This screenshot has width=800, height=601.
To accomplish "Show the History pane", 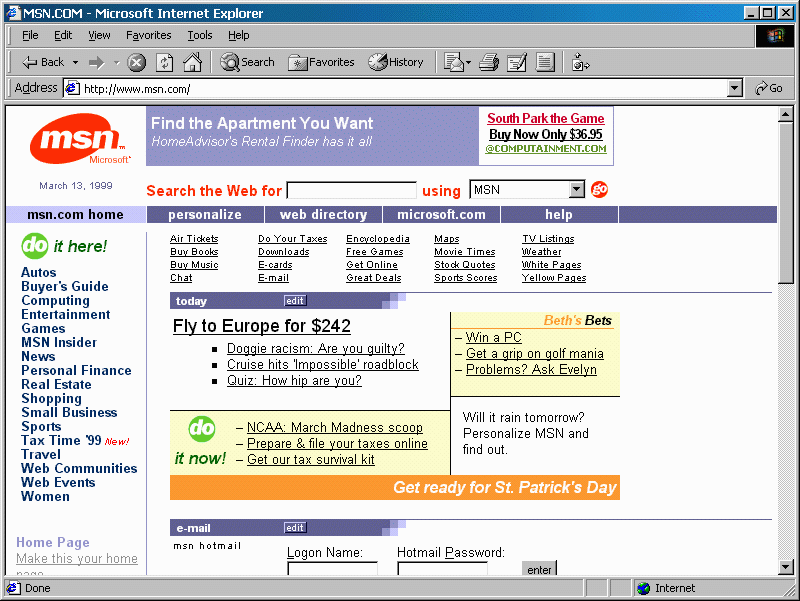I will 396,62.
